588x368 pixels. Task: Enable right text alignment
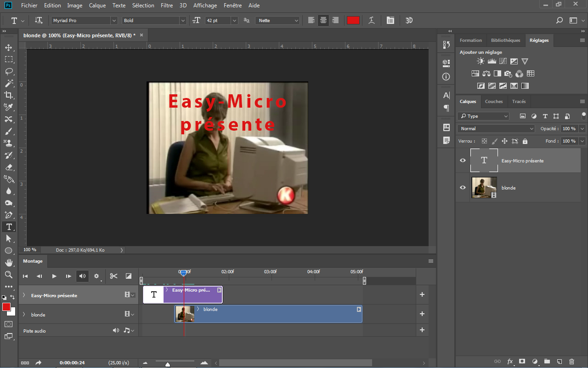click(335, 20)
